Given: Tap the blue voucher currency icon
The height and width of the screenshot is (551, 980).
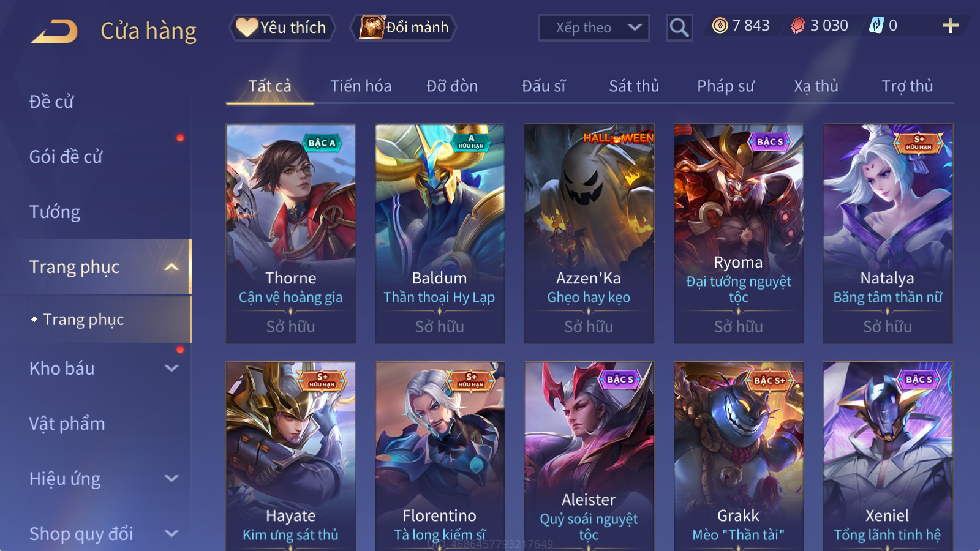Looking at the screenshot, I should point(876,25).
